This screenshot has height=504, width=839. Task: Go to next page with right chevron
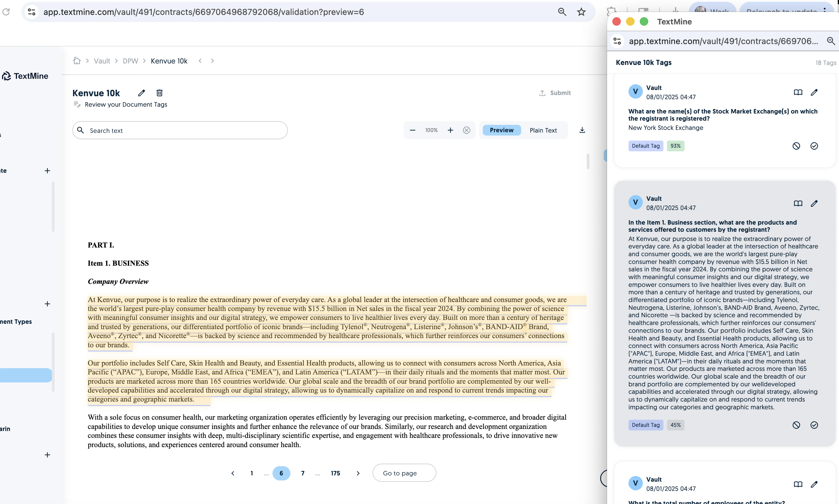point(358,473)
